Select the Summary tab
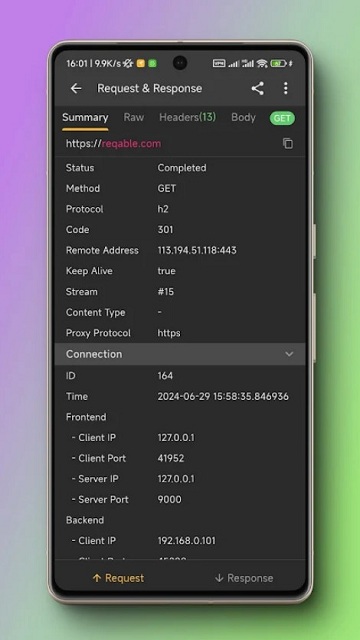The height and width of the screenshot is (640, 360). coord(85,118)
